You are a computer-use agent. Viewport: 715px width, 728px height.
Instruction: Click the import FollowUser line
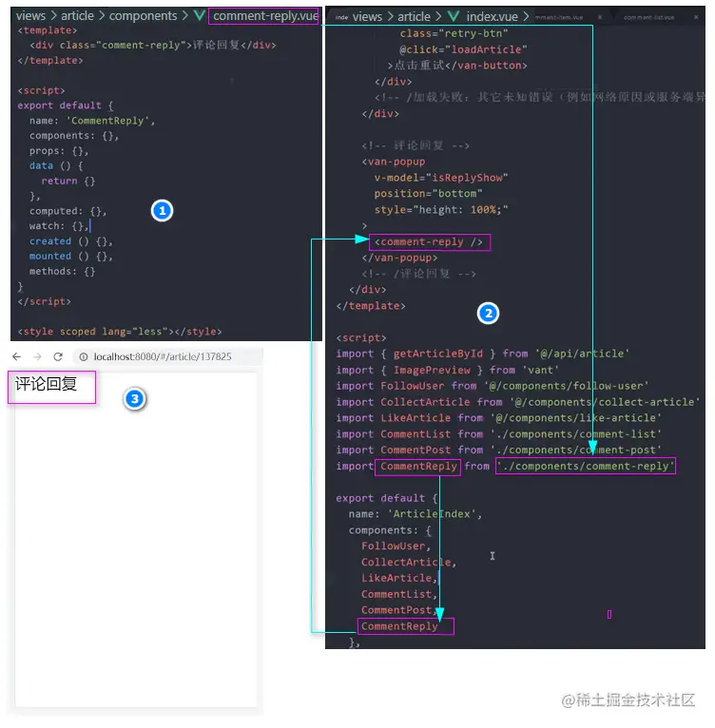coord(492,386)
